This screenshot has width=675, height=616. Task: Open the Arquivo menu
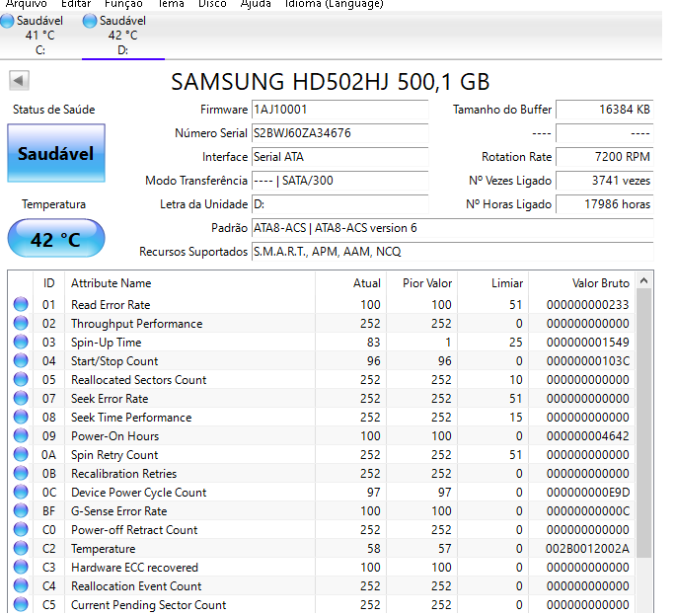click(26, 4)
